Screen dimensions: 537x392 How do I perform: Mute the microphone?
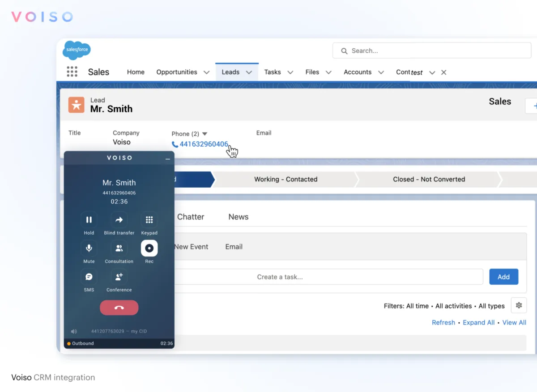89,249
